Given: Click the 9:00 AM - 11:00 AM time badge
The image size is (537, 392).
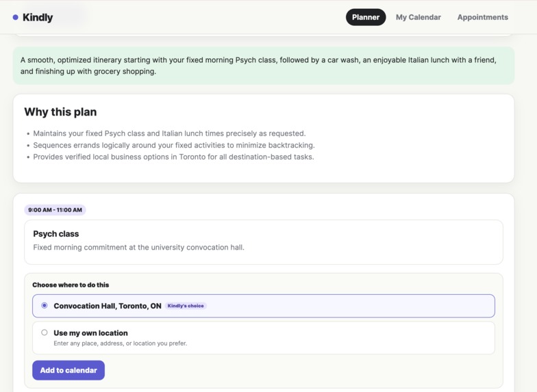Looking at the screenshot, I should tap(55, 209).
